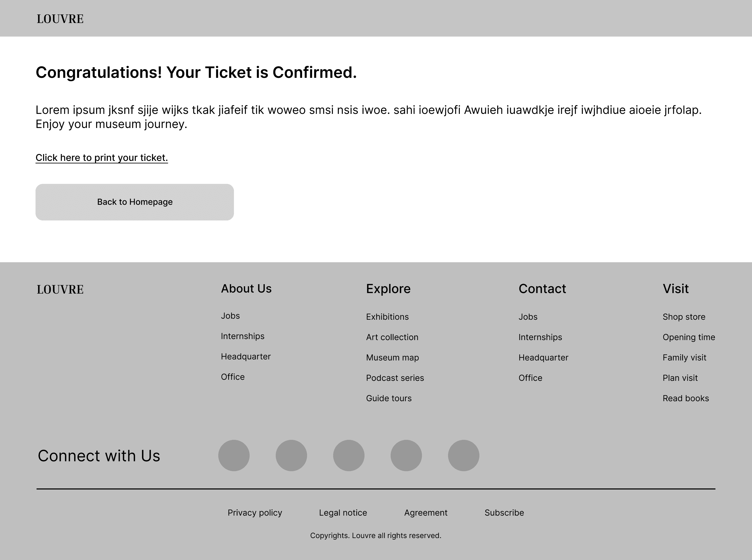The image size is (752, 560).
Task: Open Internships under the Contact column
Action: [540, 337]
